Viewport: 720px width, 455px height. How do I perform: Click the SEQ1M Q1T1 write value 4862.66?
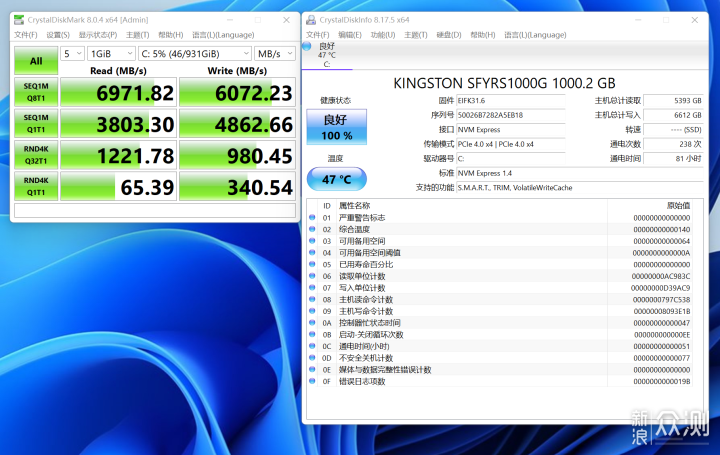[237, 124]
